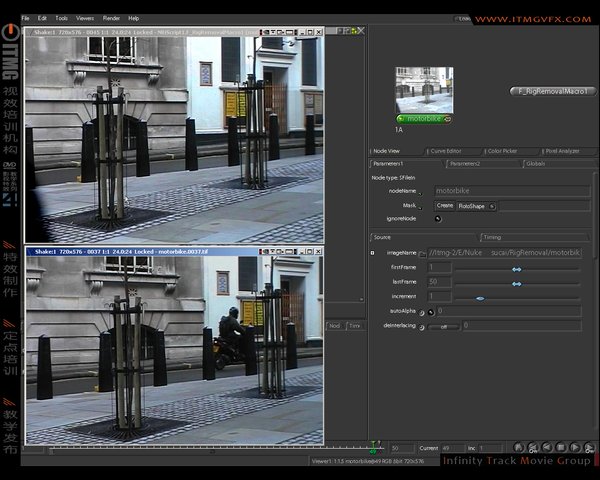
Task: Expand the imageName parameter group
Action: [x=373, y=253]
